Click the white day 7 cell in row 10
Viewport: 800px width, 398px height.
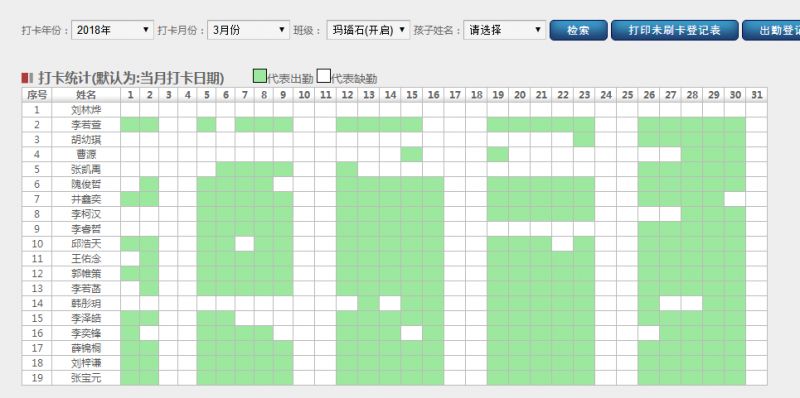(x=244, y=244)
